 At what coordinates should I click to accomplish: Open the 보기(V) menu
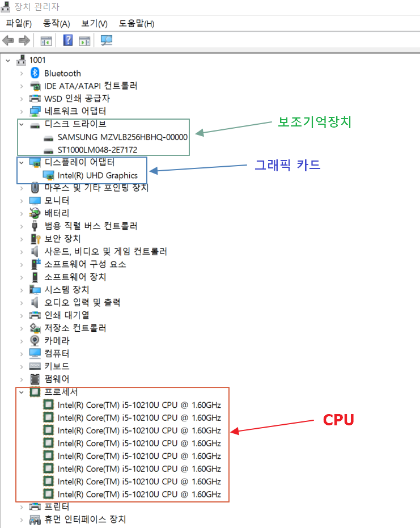click(94, 24)
